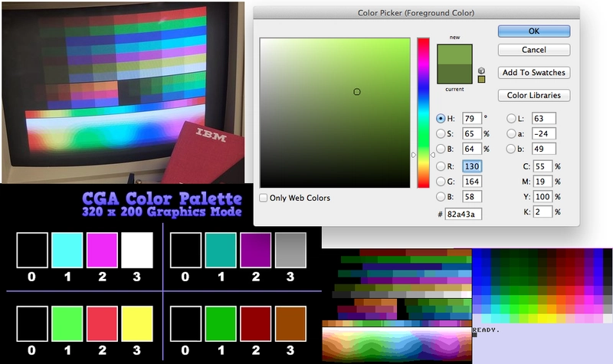613x364 pixels.
Task: Click the C field showing 55
Action: [x=543, y=166]
